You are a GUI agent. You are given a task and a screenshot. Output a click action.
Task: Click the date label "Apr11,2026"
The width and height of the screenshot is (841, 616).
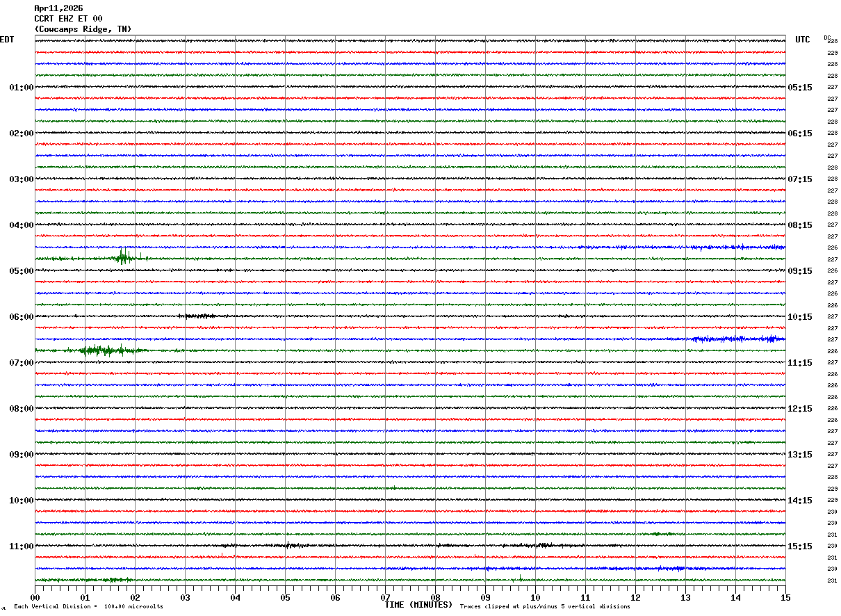[x=58, y=8]
